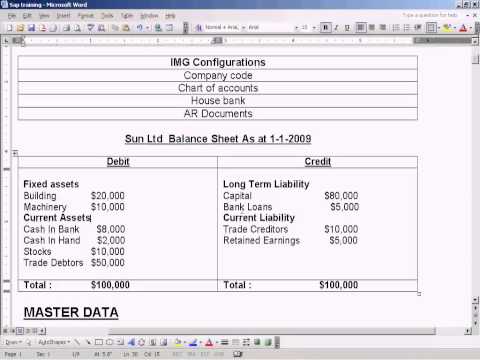Click the Next Page double-arrow button
Screen dimensions: 480x360
[x=476, y=324]
